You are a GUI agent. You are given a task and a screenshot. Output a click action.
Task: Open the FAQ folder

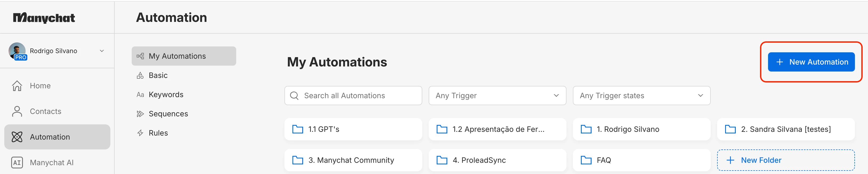[641, 160]
